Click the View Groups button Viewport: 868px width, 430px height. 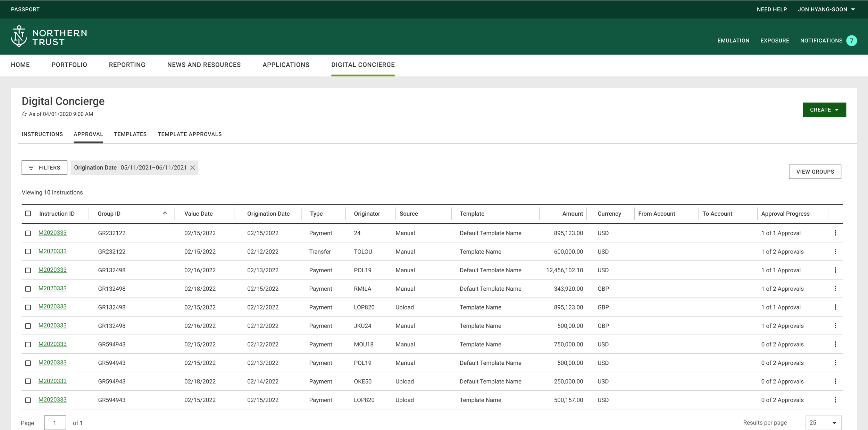point(815,172)
